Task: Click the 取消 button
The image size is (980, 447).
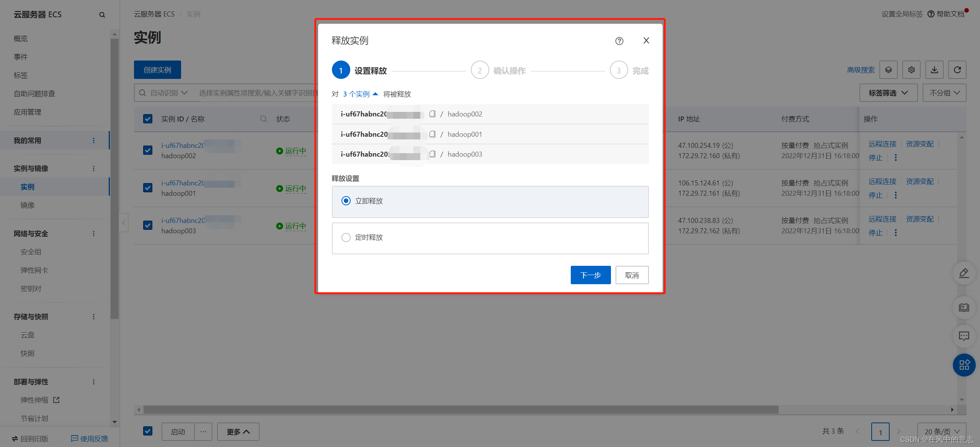Action: click(632, 275)
